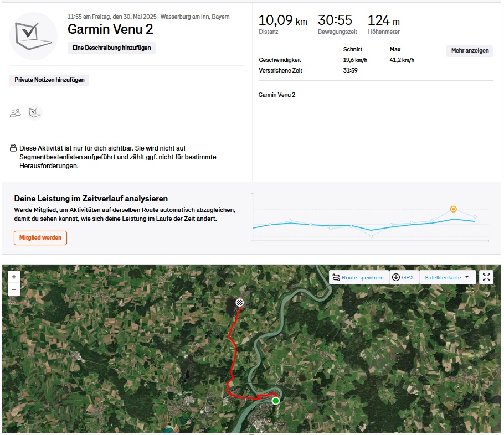
Task: Click Eine Beschreibung hinzufügen
Action: pos(111,48)
